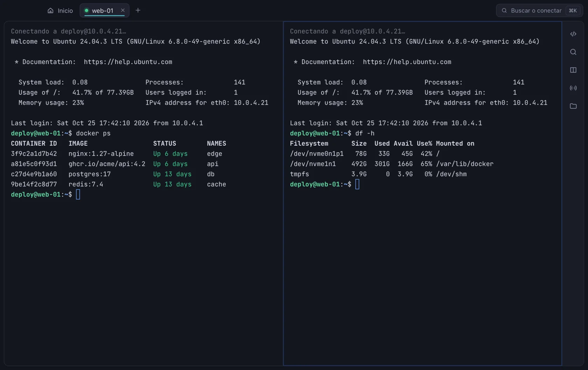Click the docker ps command text

(x=93, y=133)
